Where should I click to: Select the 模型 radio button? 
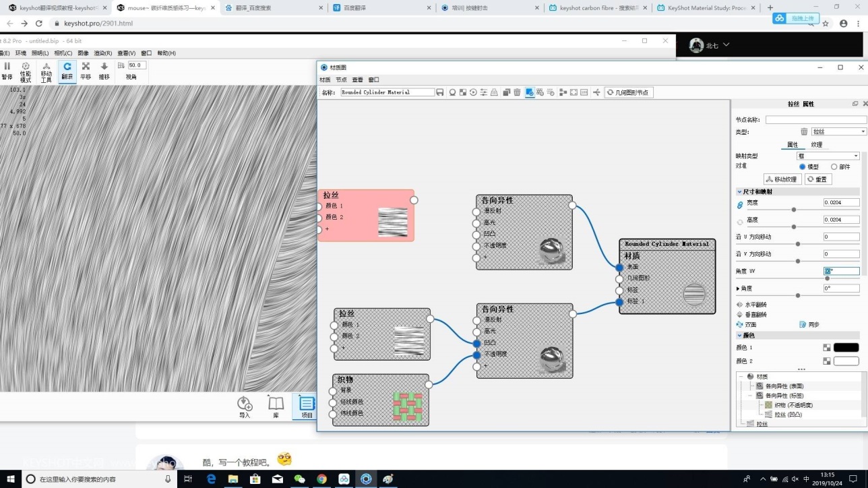pyautogui.click(x=802, y=166)
